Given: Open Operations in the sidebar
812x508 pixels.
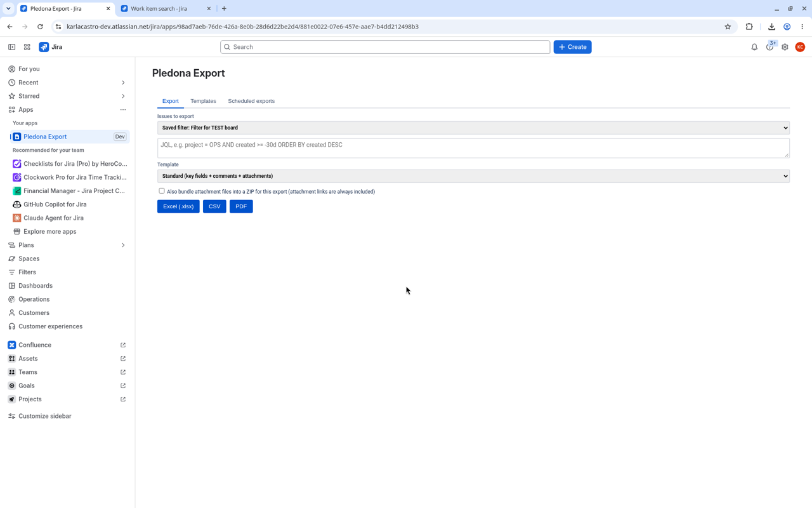Looking at the screenshot, I should pyautogui.click(x=67, y=299).
